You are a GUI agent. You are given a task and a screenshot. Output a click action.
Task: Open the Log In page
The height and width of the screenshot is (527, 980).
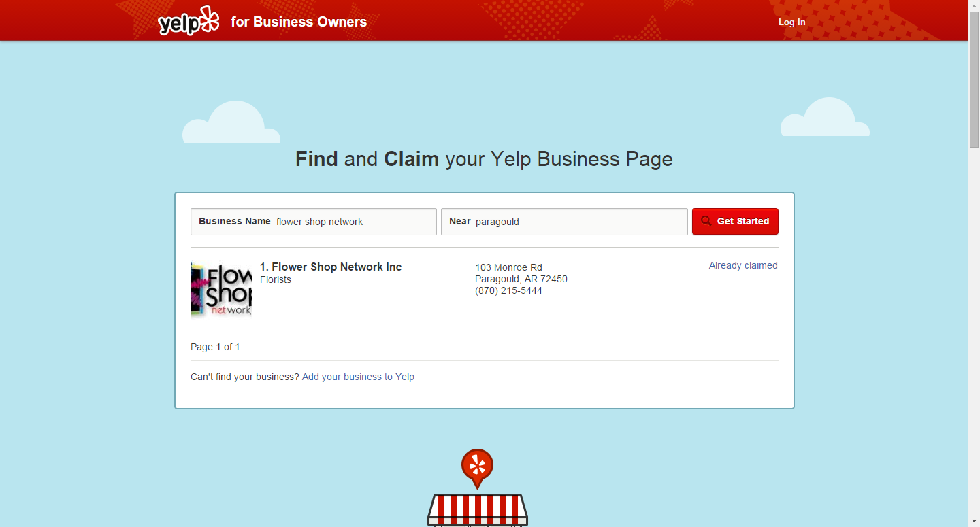791,22
